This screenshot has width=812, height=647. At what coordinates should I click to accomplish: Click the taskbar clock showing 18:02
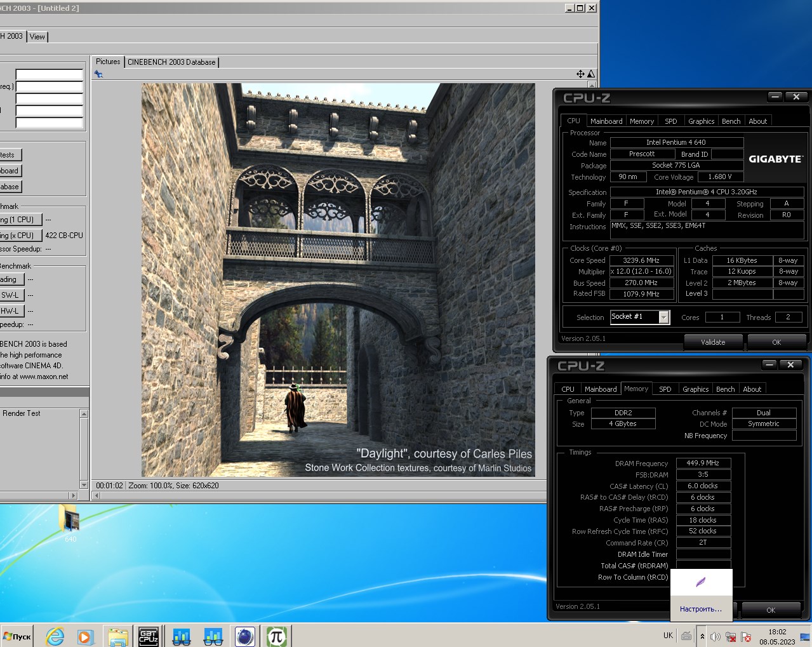(777, 636)
